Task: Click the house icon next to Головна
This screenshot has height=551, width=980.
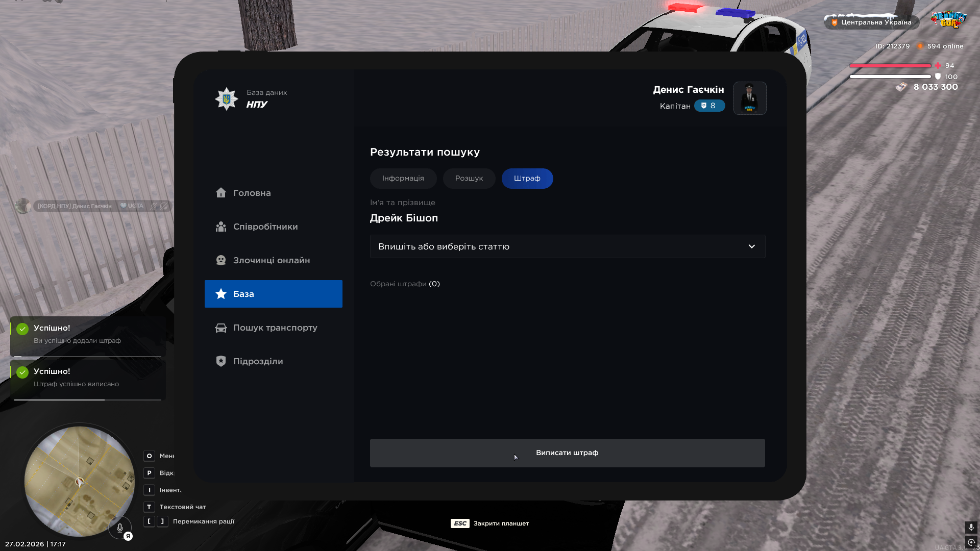Action: pos(220,193)
